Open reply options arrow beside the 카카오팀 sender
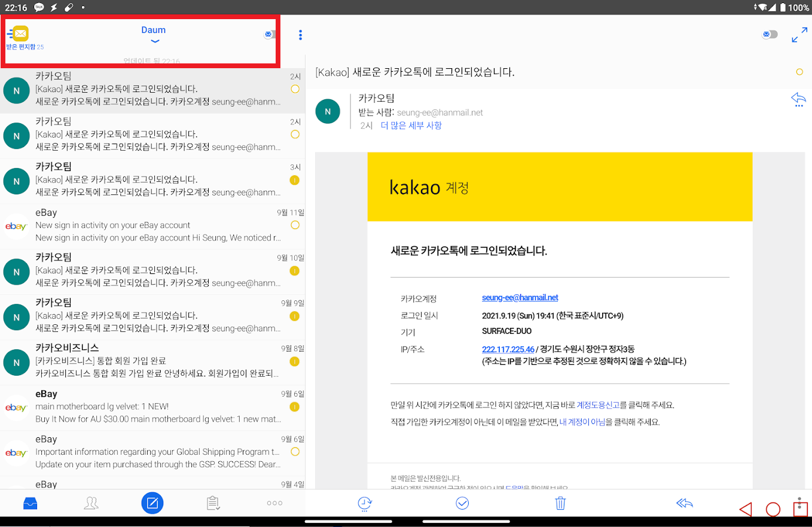This screenshot has width=812, height=527. 798,99
